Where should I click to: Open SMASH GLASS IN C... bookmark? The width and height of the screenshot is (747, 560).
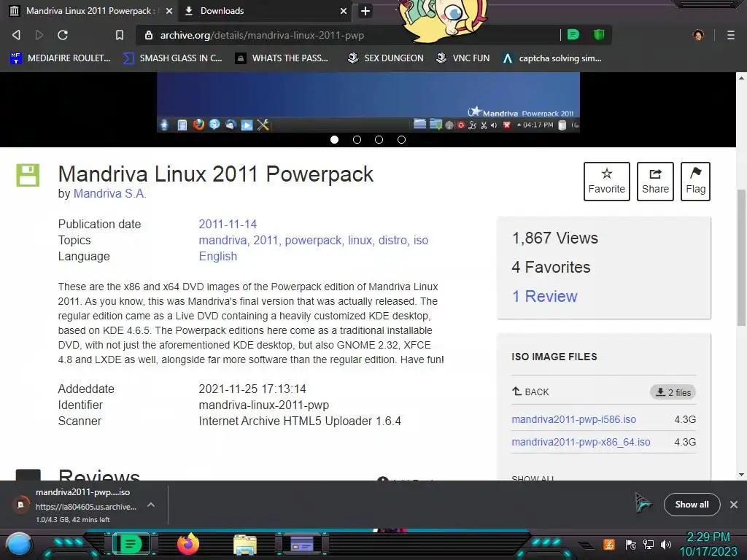[x=172, y=58]
